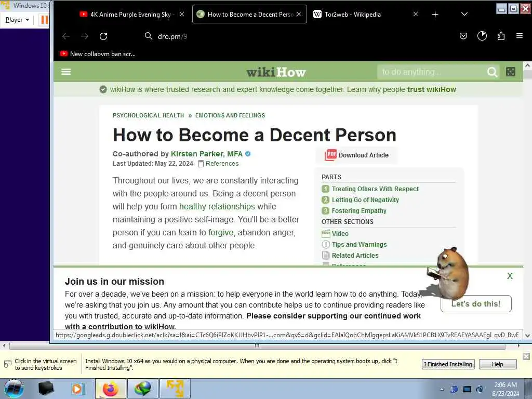Close the How to Become a Decent Person tab
Viewport: 532px width, 399px height.
(299, 14)
